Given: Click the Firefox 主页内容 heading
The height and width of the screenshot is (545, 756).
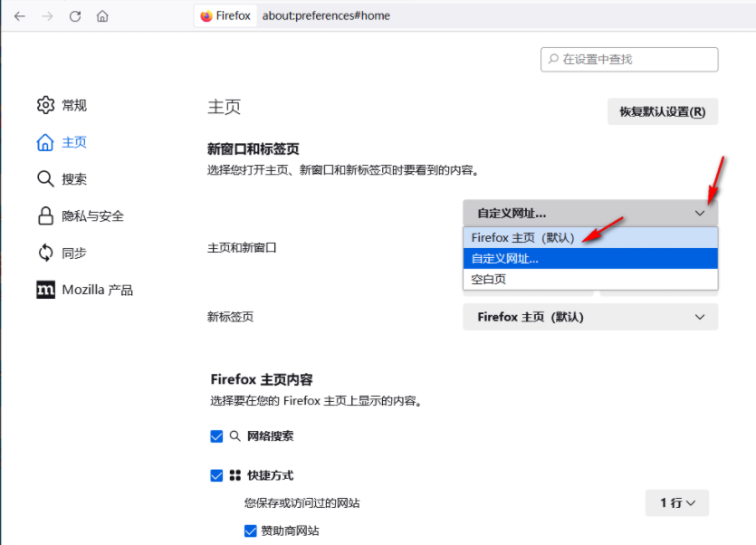Looking at the screenshot, I should coord(262,379).
